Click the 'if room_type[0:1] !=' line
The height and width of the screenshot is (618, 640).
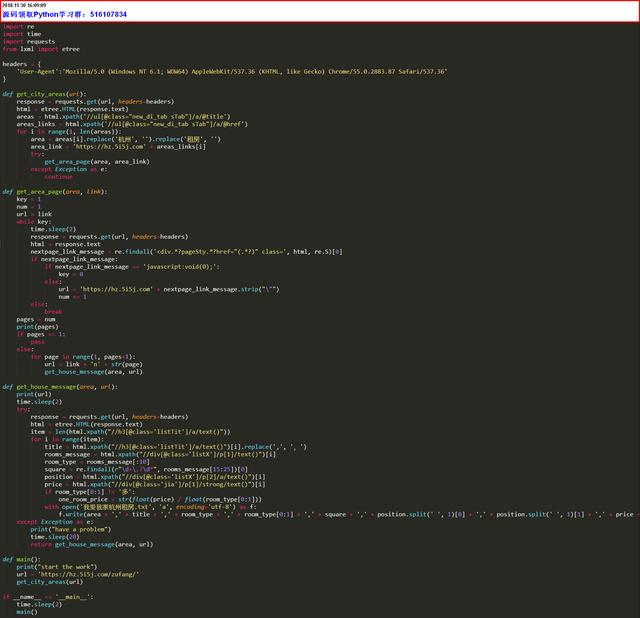pyautogui.click(x=89, y=492)
